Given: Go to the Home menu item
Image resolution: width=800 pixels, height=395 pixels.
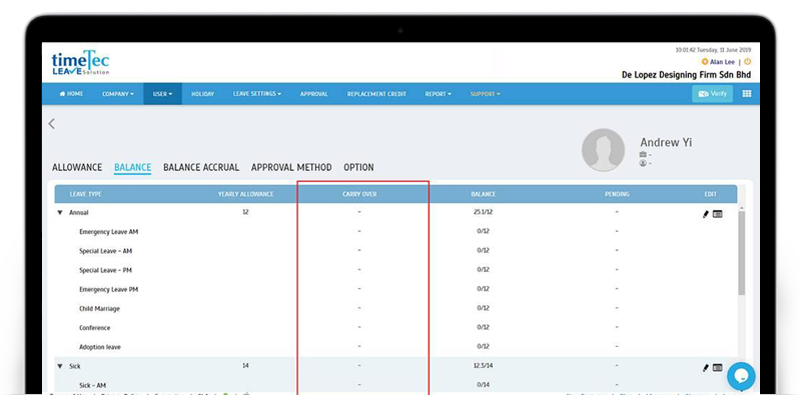Looking at the screenshot, I should coord(71,94).
